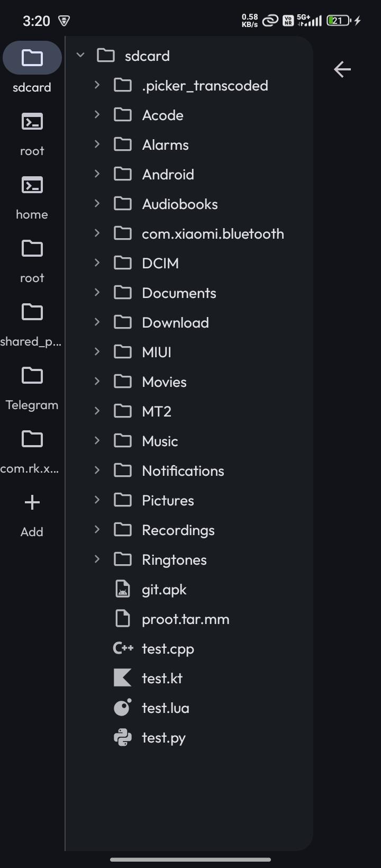
Task: Open the Python file icon for test.py
Action: tap(123, 737)
